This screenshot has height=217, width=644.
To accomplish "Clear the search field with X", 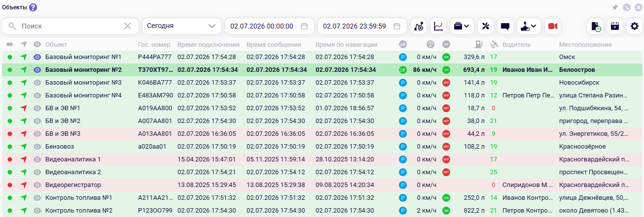I will 127,26.
